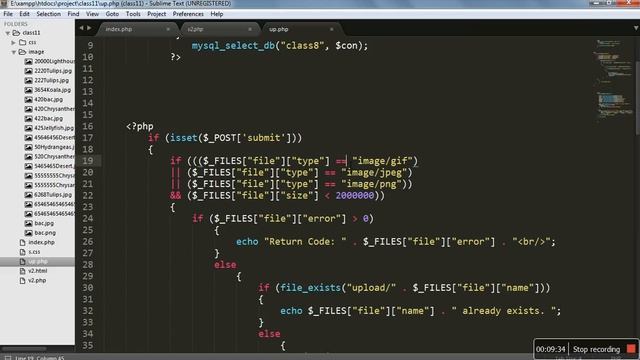Open 20000Lighthouse image in sidebar

(x=54, y=61)
